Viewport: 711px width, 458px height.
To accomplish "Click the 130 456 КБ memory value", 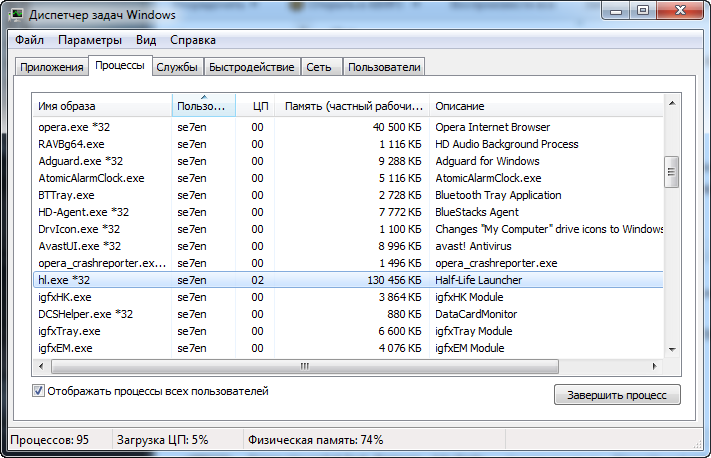I will point(394,280).
